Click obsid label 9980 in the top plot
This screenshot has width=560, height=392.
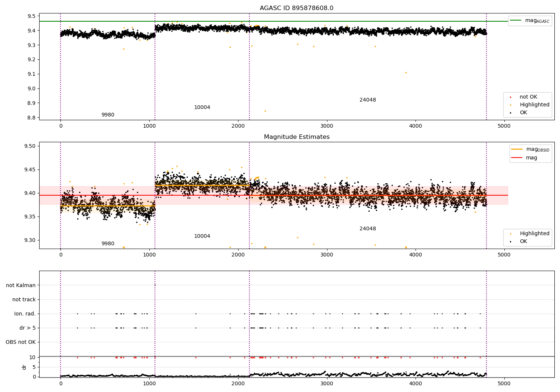(108, 115)
